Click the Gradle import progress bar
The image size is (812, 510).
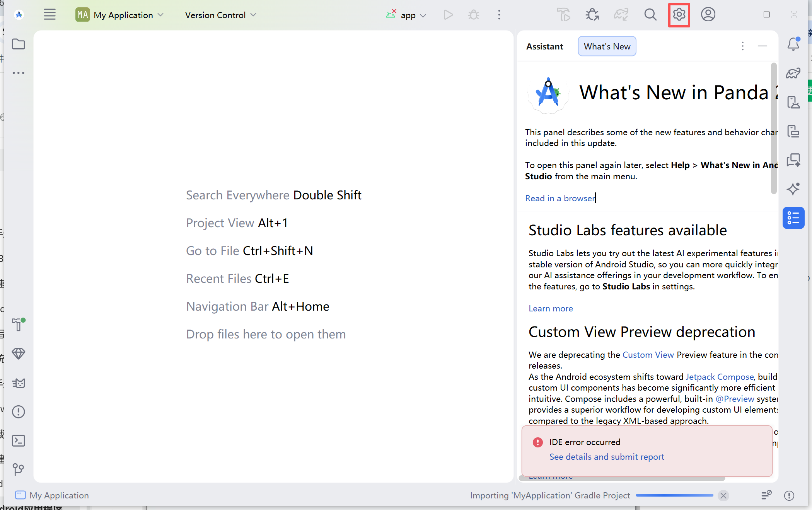coord(674,495)
